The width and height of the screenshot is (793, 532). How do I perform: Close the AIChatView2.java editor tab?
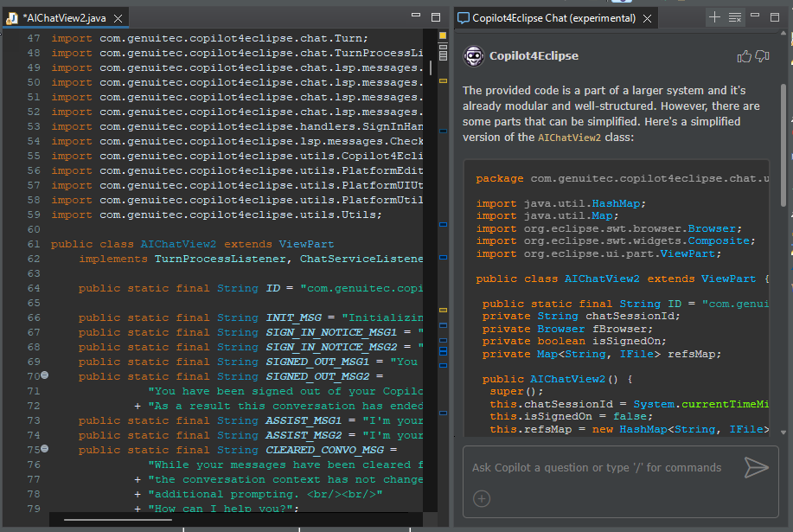pyautogui.click(x=118, y=18)
